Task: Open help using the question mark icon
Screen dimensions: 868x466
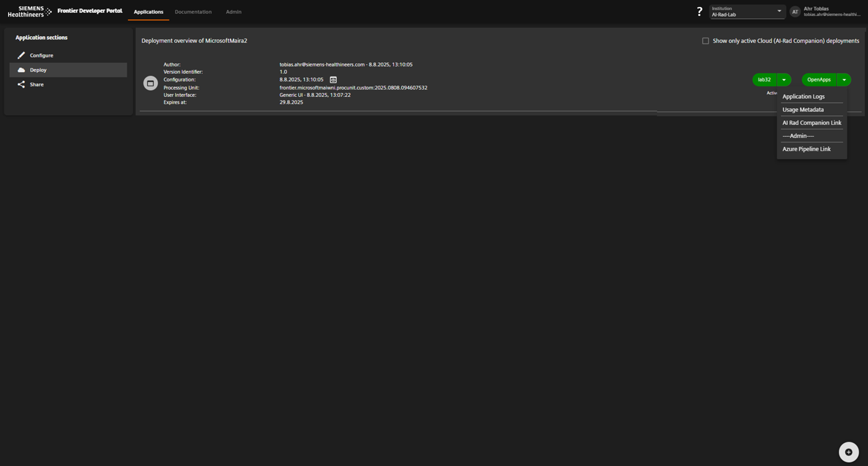Action: (700, 11)
